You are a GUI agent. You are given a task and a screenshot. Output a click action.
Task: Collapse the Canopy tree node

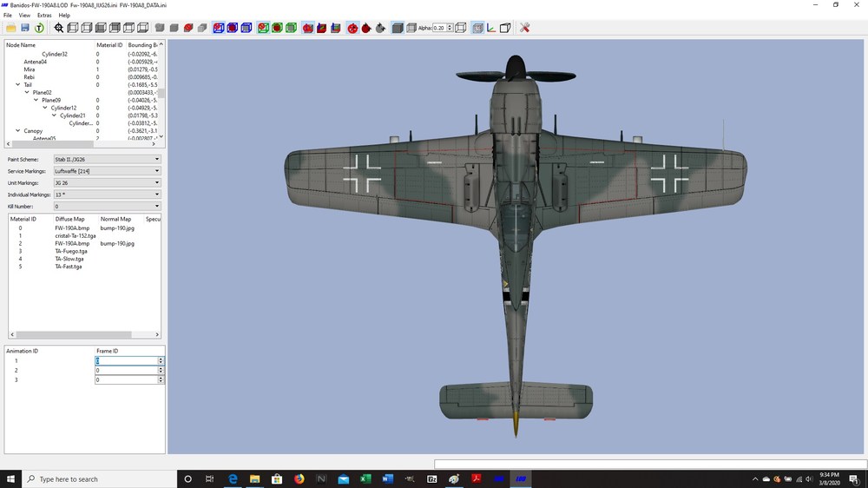(17, 131)
